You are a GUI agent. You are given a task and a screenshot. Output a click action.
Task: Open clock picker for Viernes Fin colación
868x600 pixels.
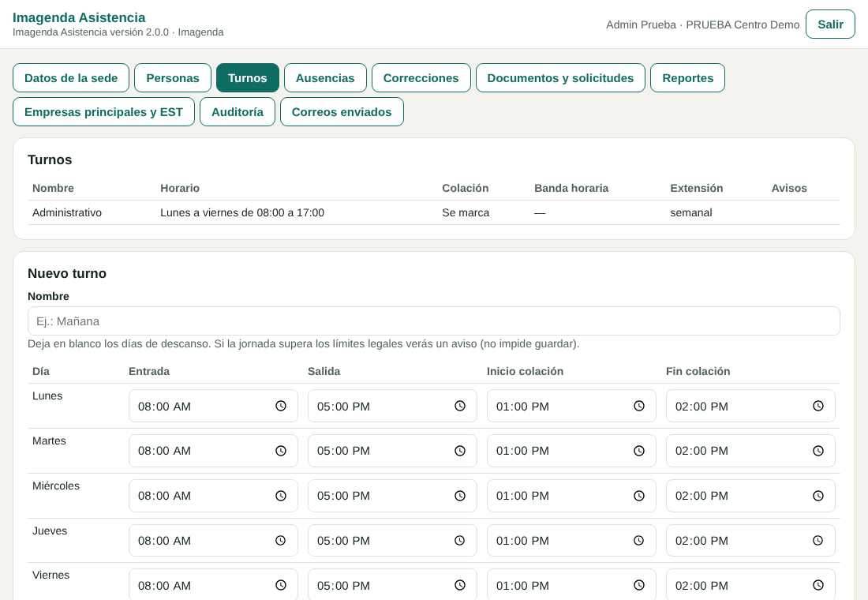coord(818,585)
